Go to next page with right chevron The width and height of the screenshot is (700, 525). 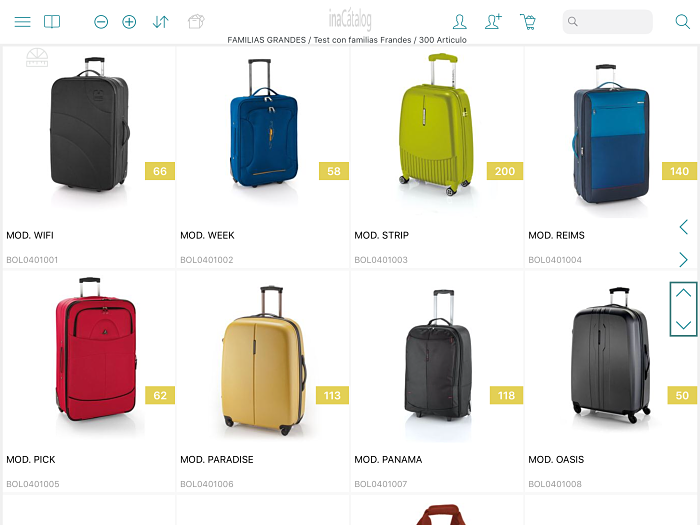coord(683,259)
